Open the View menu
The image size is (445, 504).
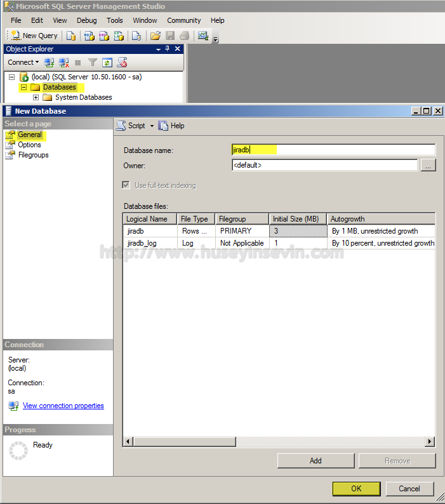pos(60,20)
